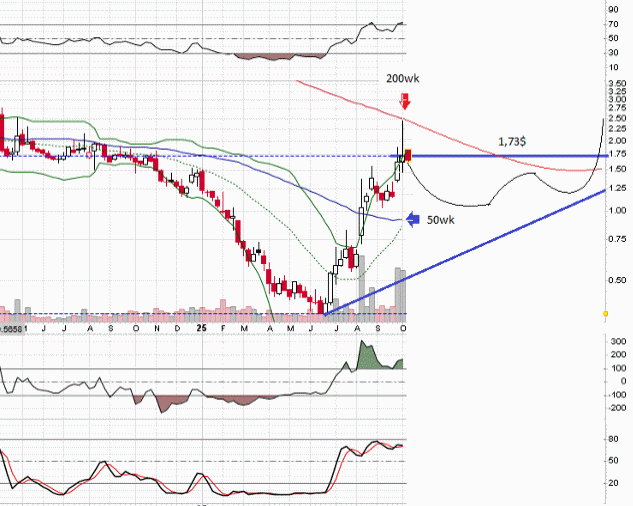The image size is (633, 506).
Task: Click the lowest candlestick at the June bottom
Action: [322, 303]
